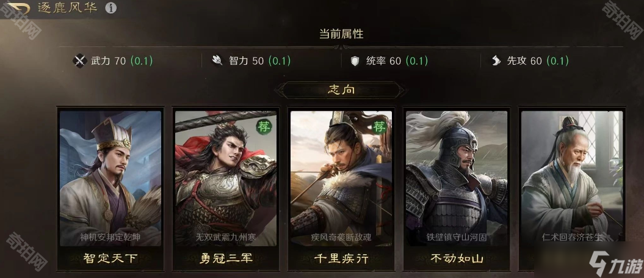644x278 pixels.
Task: Select the 智定天下 aspiration label
Action: click(x=110, y=258)
